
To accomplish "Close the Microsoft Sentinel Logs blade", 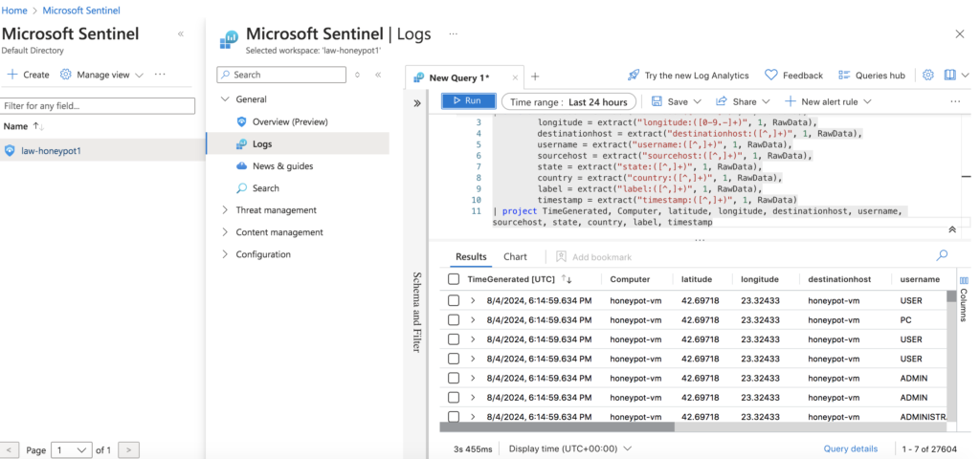I will [x=960, y=33].
